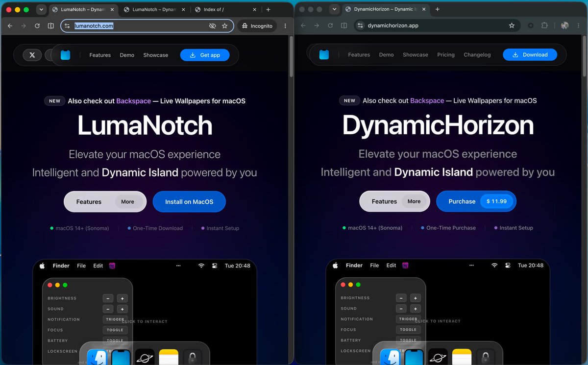This screenshot has width=588, height=365.
Task: Reload the DynamicHorizon browser page
Action: click(330, 25)
